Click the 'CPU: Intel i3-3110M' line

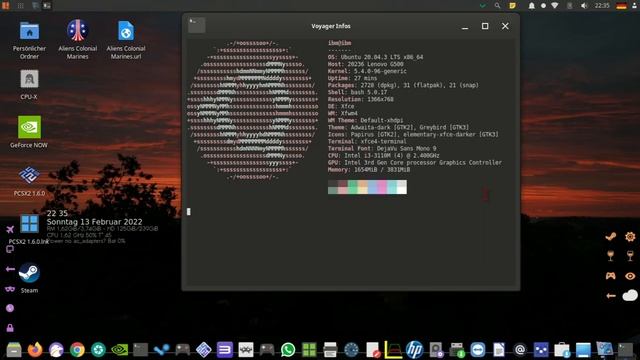(384, 156)
